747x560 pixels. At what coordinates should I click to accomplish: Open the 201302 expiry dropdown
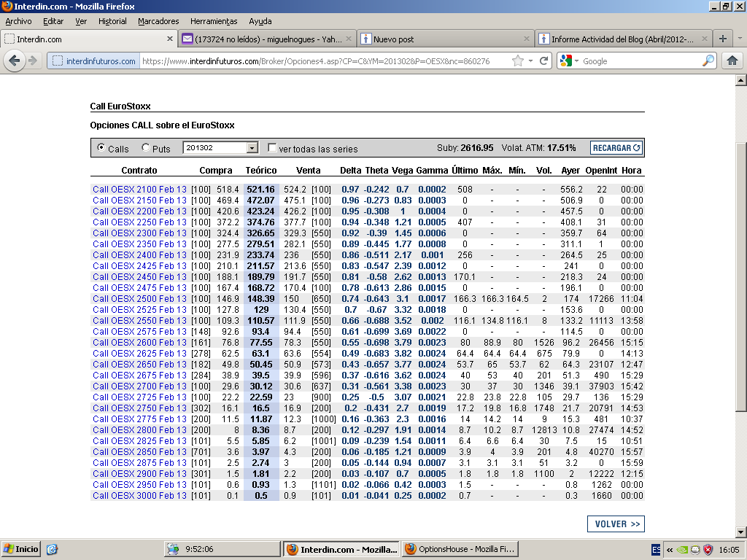point(252,148)
